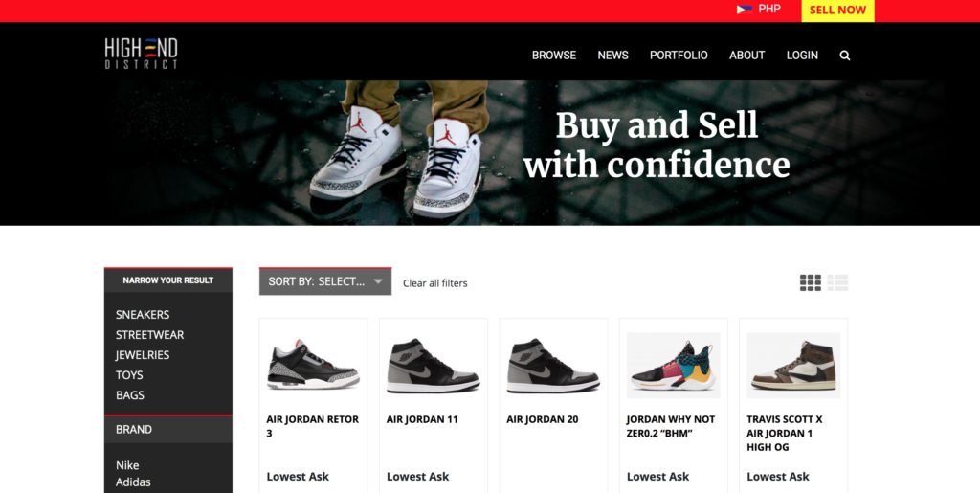
Task: Expand the Brand filter section
Action: coord(168,429)
